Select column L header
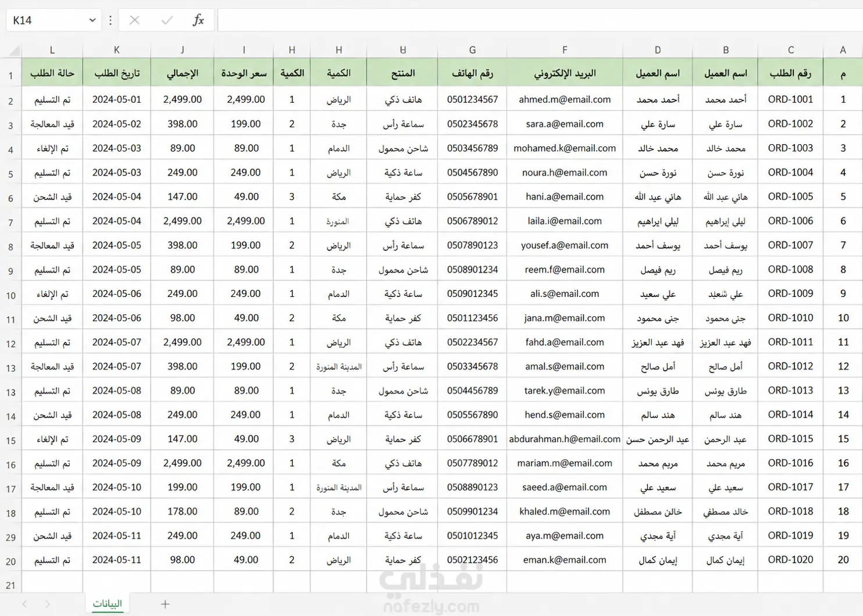The height and width of the screenshot is (616, 863). click(x=52, y=50)
